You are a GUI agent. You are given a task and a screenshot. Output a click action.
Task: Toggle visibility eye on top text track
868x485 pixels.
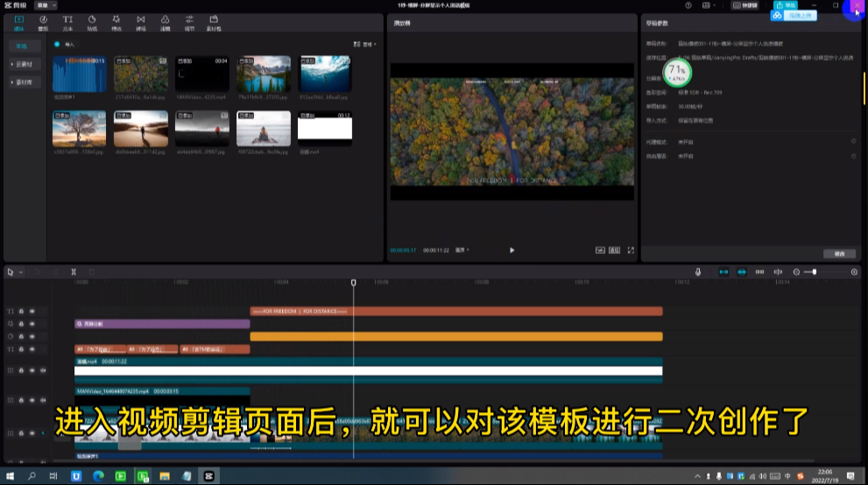tap(32, 311)
